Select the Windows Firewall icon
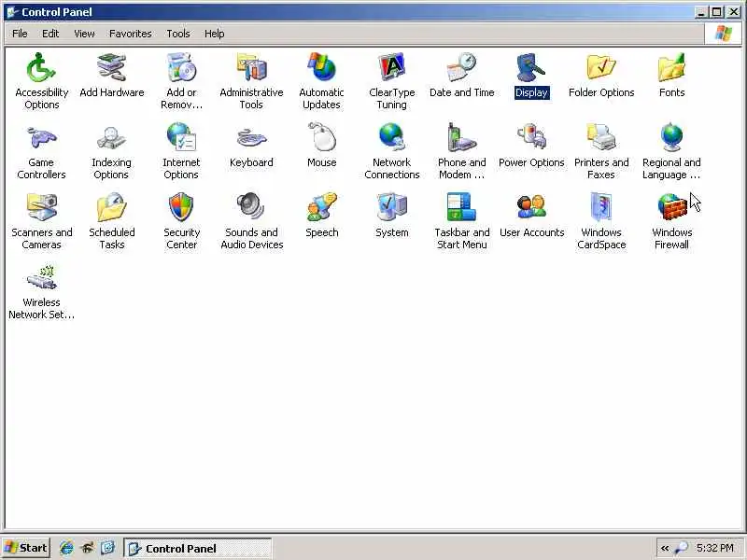The image size is (747, 560). (x=671, y=207)
